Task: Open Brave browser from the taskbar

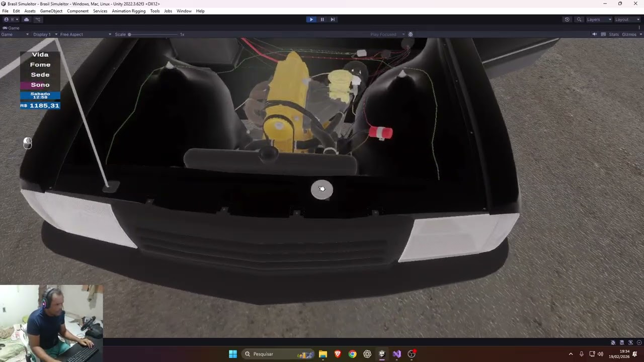Action: (338, 354)
